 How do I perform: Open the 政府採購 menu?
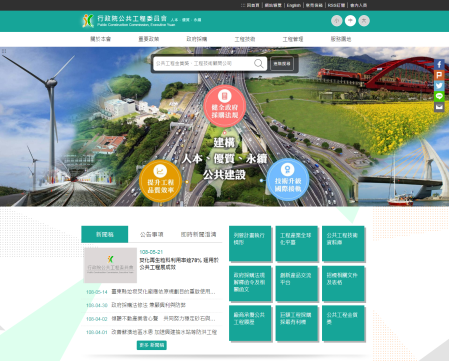[x=197, y=39]
